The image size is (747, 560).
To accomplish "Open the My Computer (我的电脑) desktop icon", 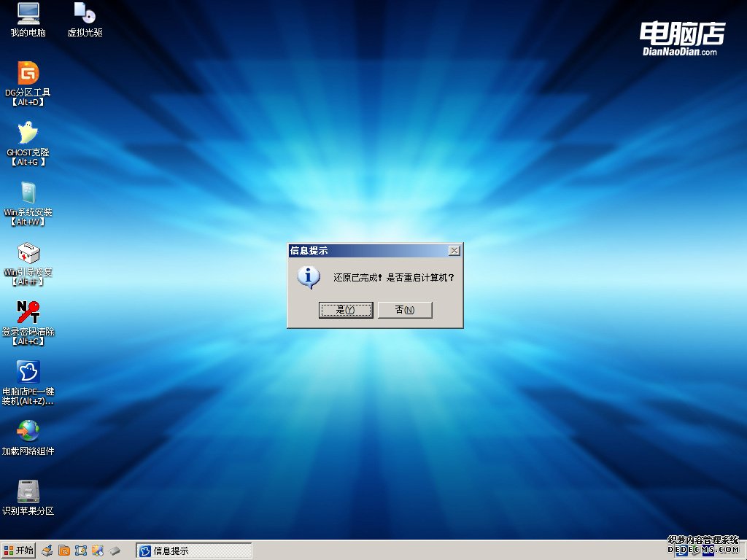I will [x=28, y=13].
